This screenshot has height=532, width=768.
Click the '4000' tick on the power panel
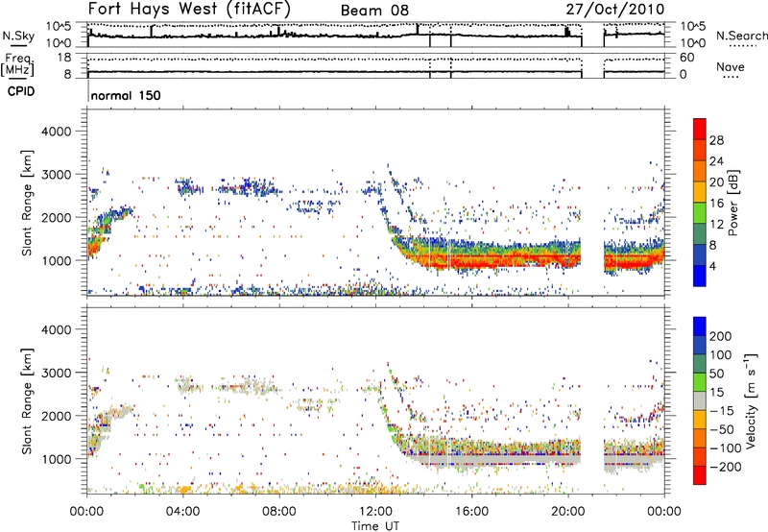click(57, 132)
